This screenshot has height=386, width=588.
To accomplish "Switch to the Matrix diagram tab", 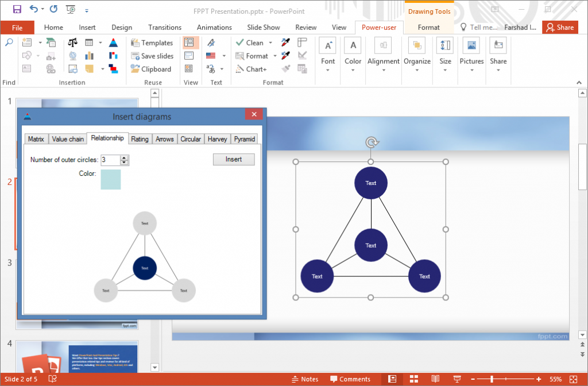I will [x=36, y=138].
